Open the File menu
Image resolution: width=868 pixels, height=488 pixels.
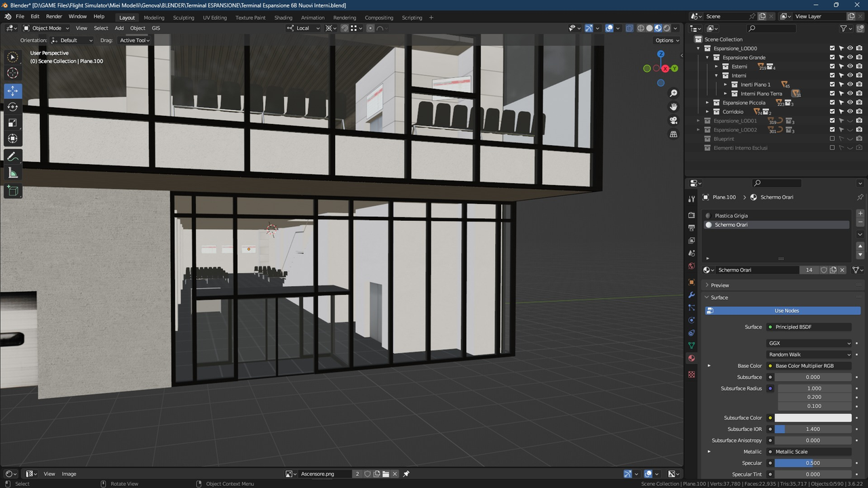pyautogui.click(x=20, y=16)
